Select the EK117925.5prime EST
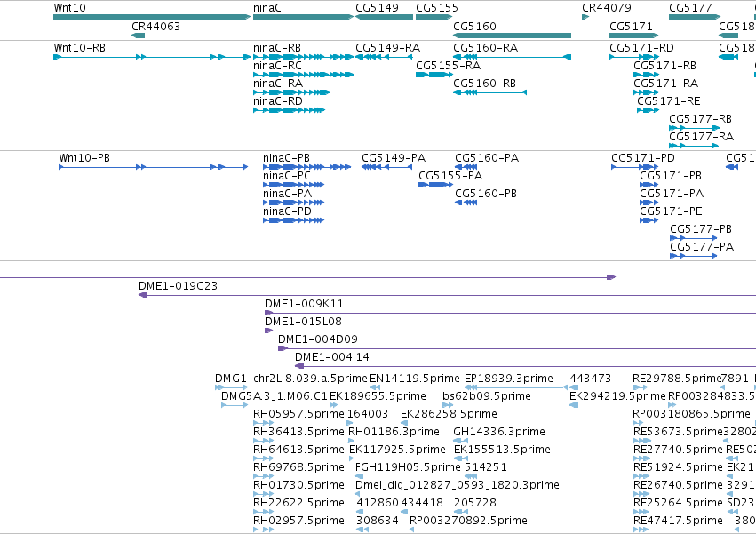This screenshot has height=534, width=756. coord(353,458)
